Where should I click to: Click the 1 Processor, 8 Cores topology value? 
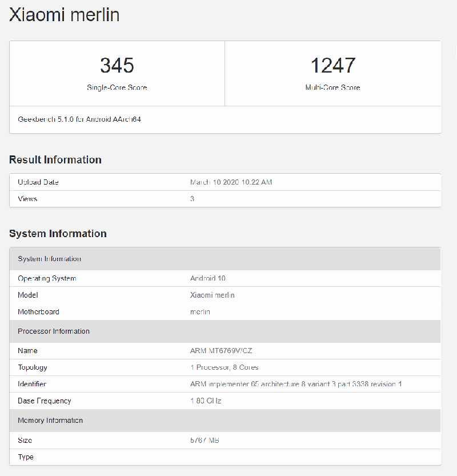click(x=224, y=367)
